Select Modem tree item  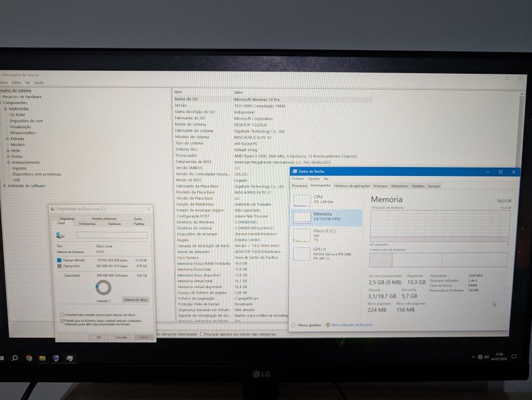(x=18, y=144)
